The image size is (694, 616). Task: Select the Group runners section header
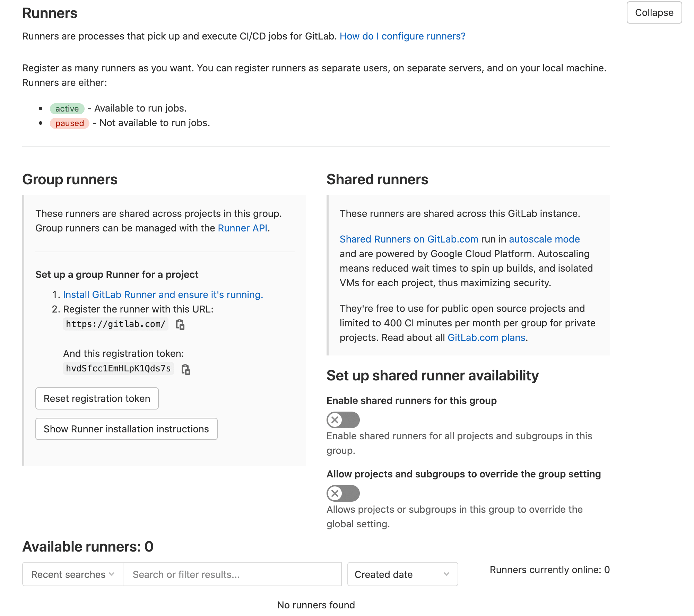tap(70, 179)
